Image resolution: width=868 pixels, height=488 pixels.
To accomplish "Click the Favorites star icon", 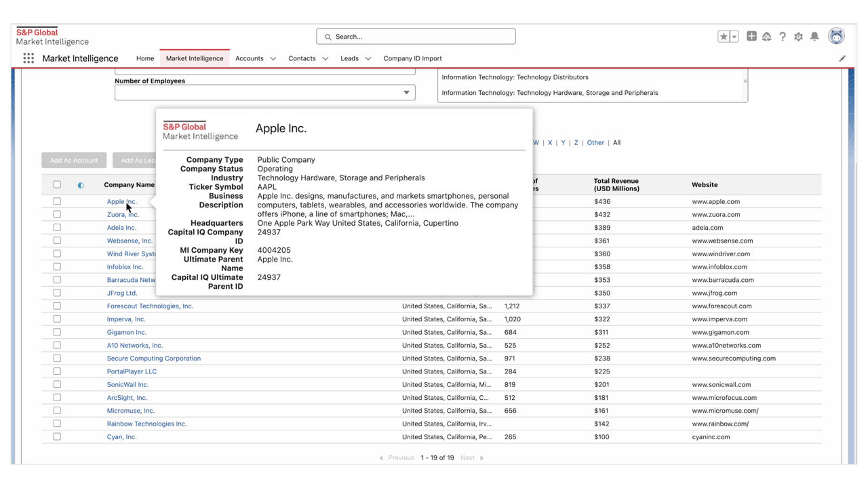I will tap(724, 37).
